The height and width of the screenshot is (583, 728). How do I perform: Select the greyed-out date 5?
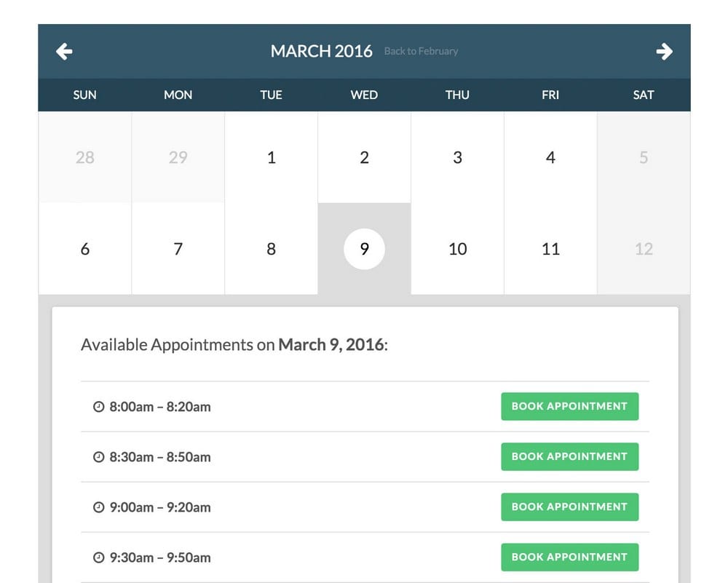click(644, 157)
